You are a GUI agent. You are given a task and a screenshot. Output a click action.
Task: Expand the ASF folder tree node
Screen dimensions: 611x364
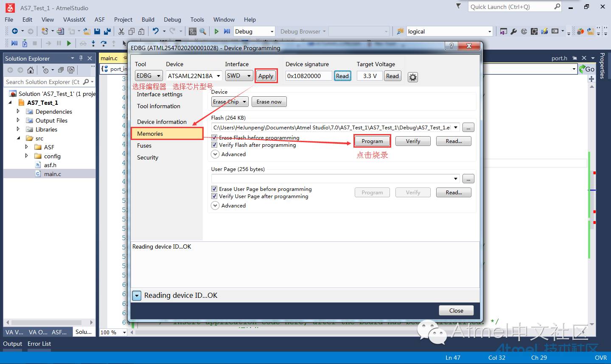(x=27, y=147)
